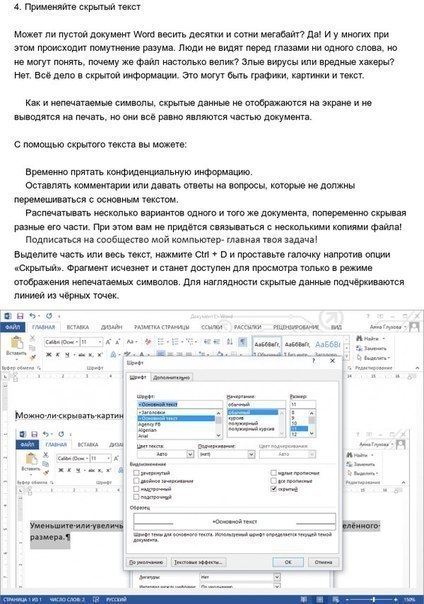Click РУССКИЙ language in the status bar
424x604 pixels.
(x=117, y=600)
